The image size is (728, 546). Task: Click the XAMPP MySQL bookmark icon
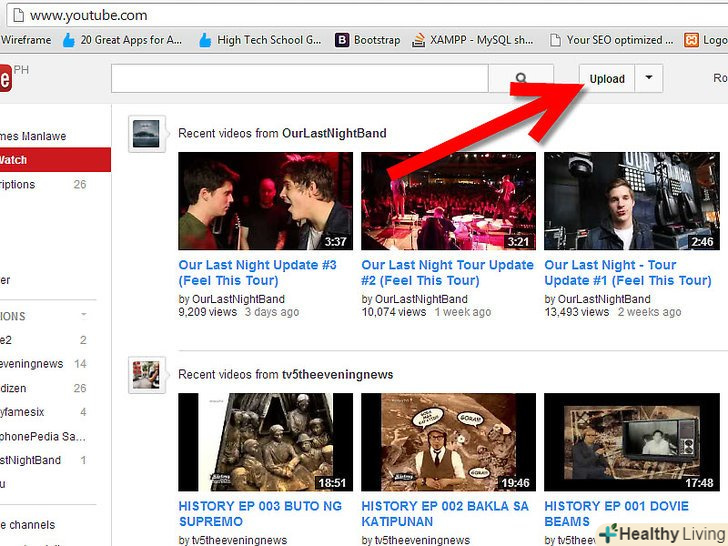[x=418, y=40]
